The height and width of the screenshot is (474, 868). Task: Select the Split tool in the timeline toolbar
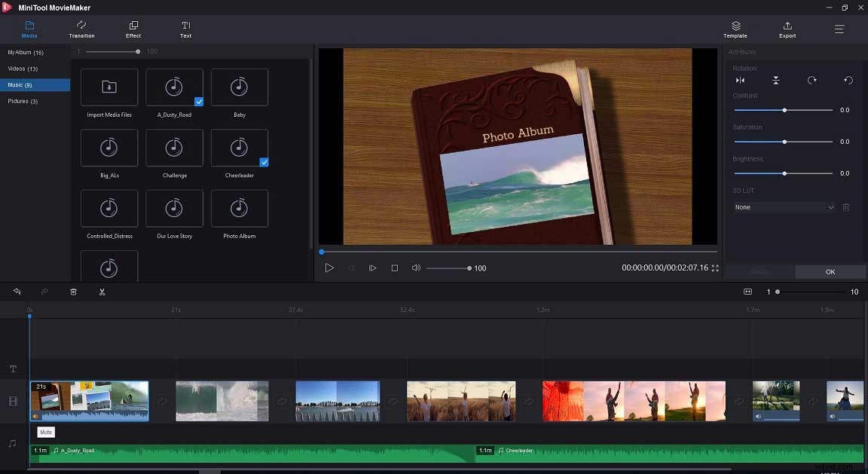pyautogui.click(x=102, y=292)
